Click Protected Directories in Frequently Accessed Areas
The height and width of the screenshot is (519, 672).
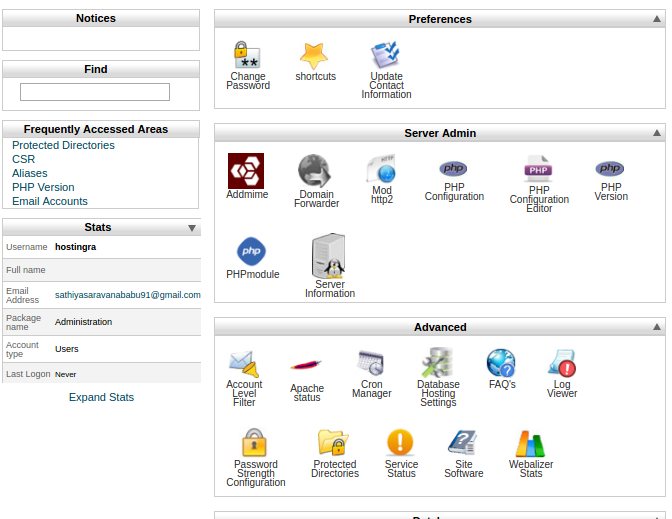click(63, 145)
